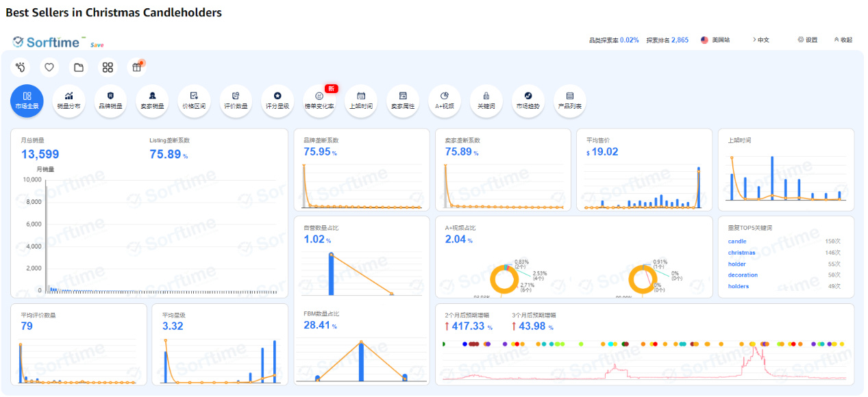Open the four-square grid icon
The width and height of the screenshot is (868, 397).
click(x=108, y=67)
